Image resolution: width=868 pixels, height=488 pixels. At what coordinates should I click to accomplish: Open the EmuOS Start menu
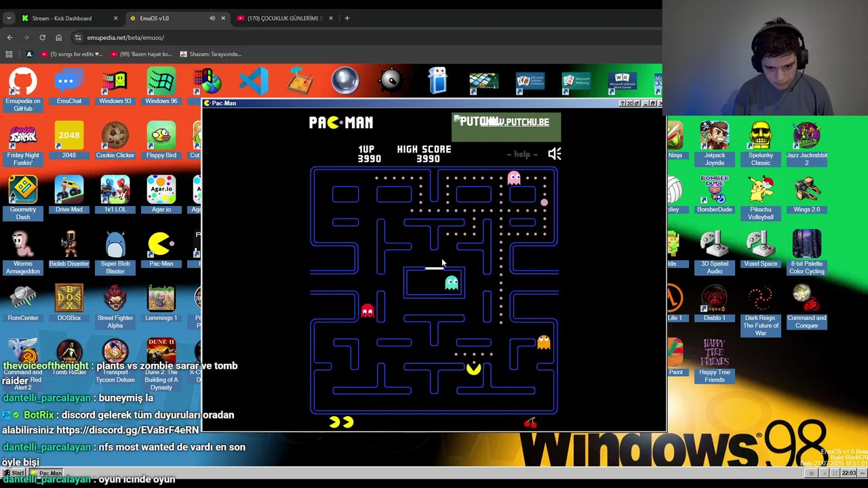(x=14, y=473)
